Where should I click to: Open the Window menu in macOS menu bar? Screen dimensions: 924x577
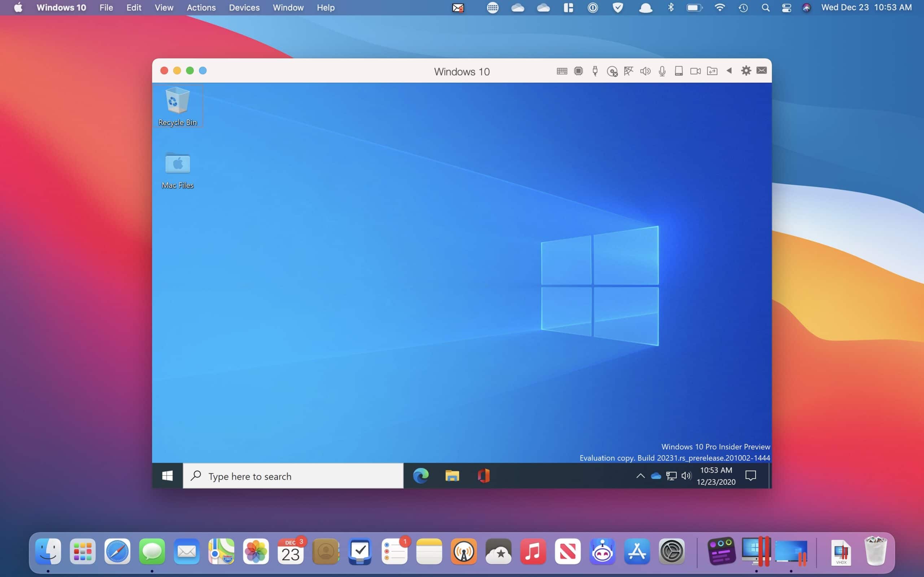(x=288, y=7)
